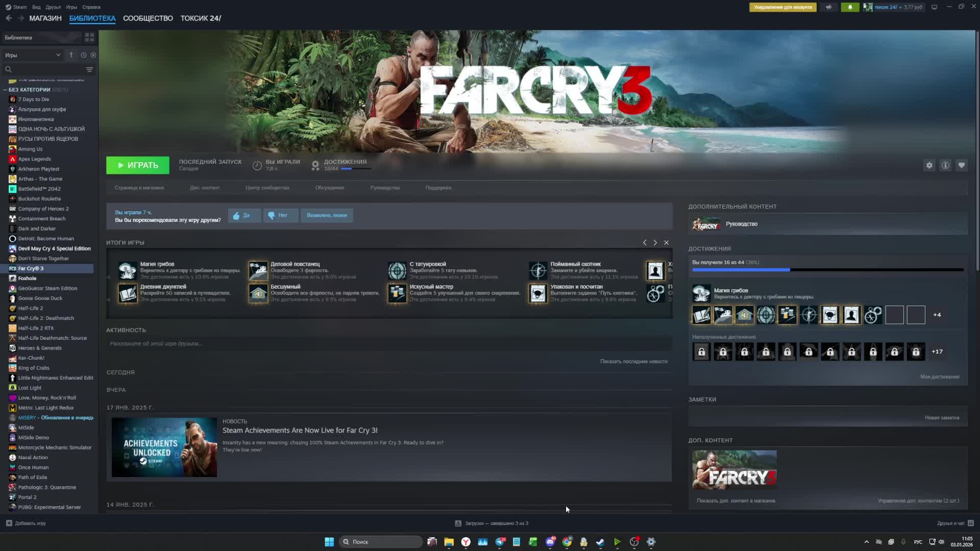Viewport: 980px width, 551px height.
Task: Click Уведомление для аккаунта button
Action: (783, 7)
